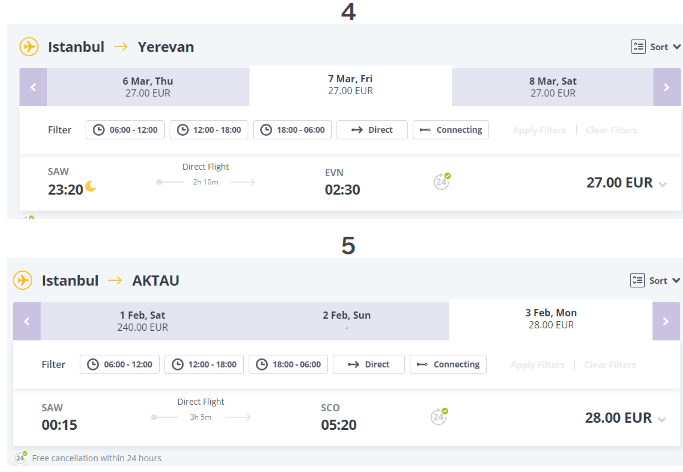Toggle Direct filter for AKTAU flights
Image resolution: width=683 pixels, height=472 pixels.
368,365
